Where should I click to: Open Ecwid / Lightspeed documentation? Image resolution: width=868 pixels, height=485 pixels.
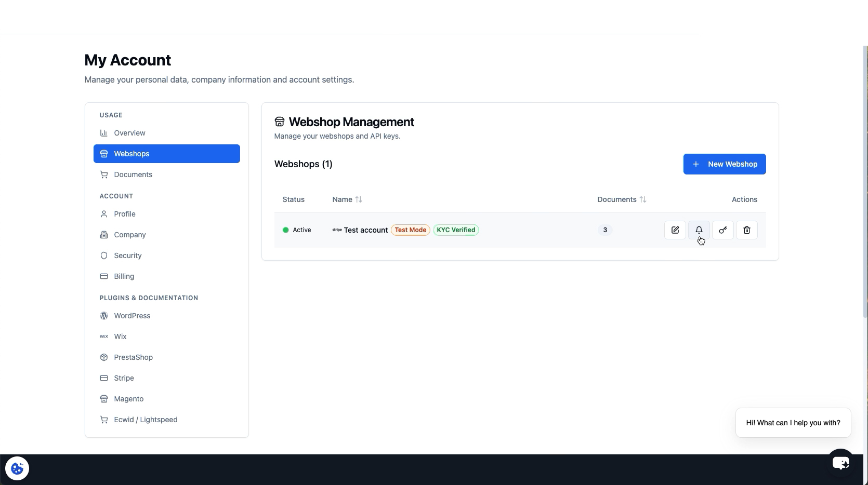[x=167, y=420]
